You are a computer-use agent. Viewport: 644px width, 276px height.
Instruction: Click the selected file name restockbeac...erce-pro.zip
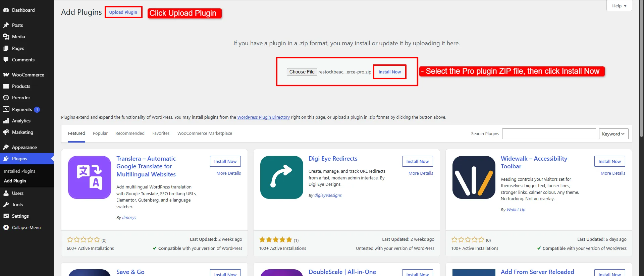coord(345,72)
